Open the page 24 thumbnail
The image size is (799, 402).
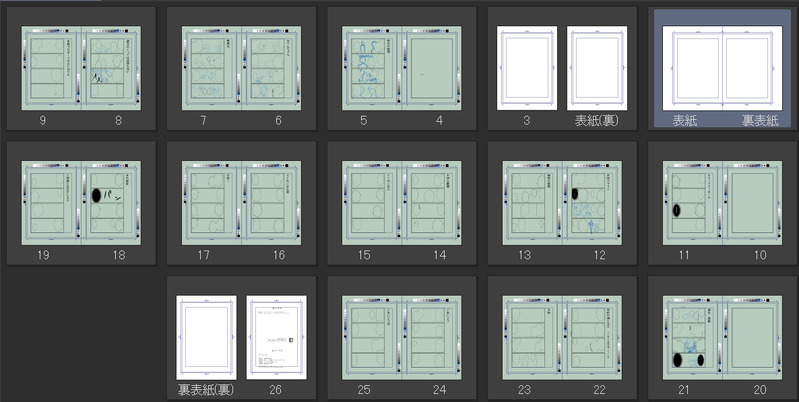pyautogui.click(x=432, y=337)
